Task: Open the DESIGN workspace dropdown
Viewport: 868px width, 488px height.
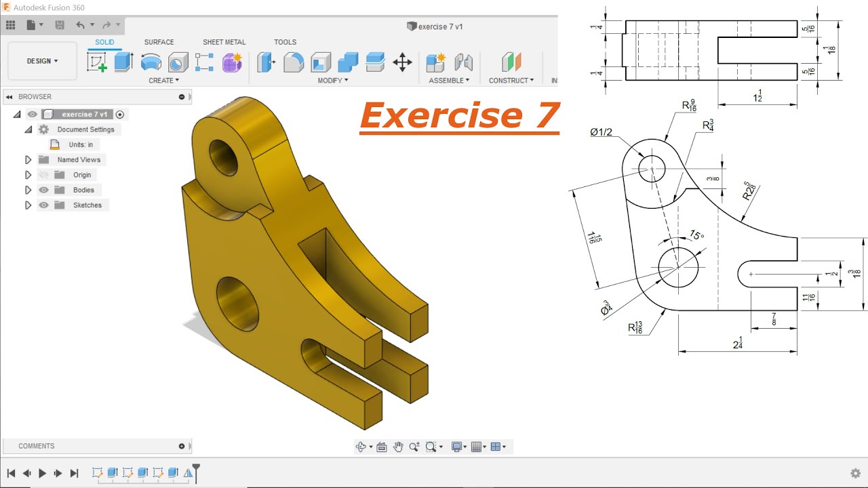Action: 42,61
